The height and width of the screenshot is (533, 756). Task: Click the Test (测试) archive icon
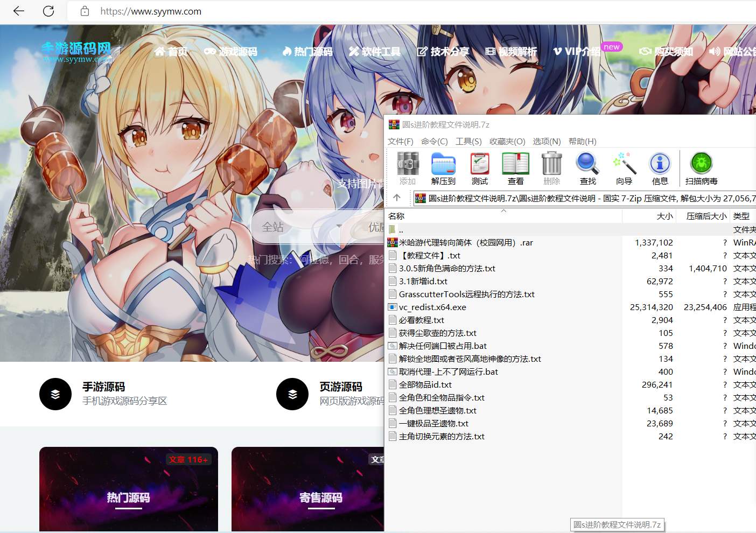479,168
